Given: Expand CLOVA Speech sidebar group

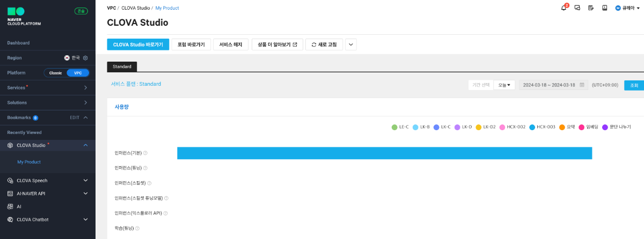Looking at the screenshot, I should point(85,181).
